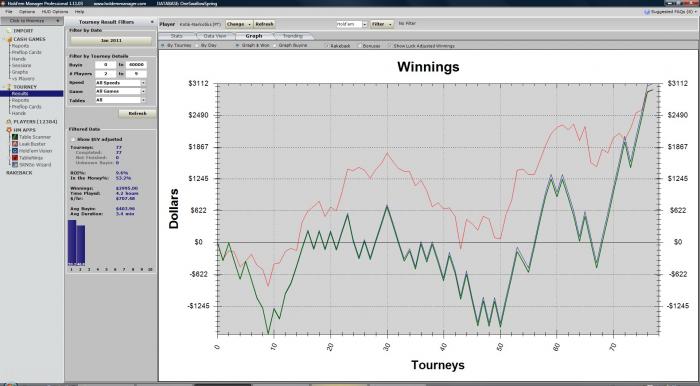The height and width of the screenshot is (386, 700).
Task: Open the Table Scanner app icon
Action: click(15, 137)
